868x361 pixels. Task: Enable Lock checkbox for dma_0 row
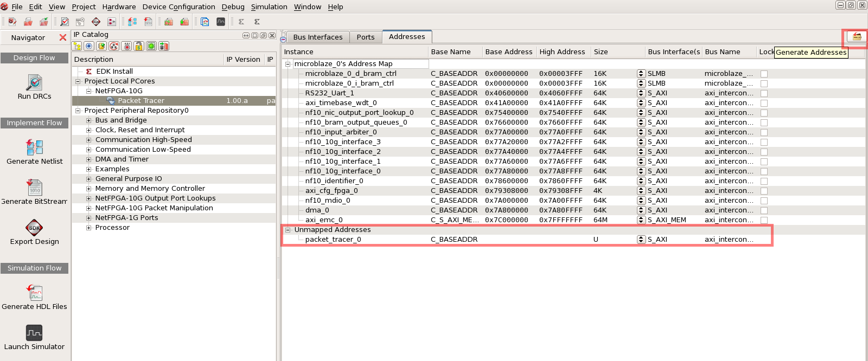tap(764, 210)
